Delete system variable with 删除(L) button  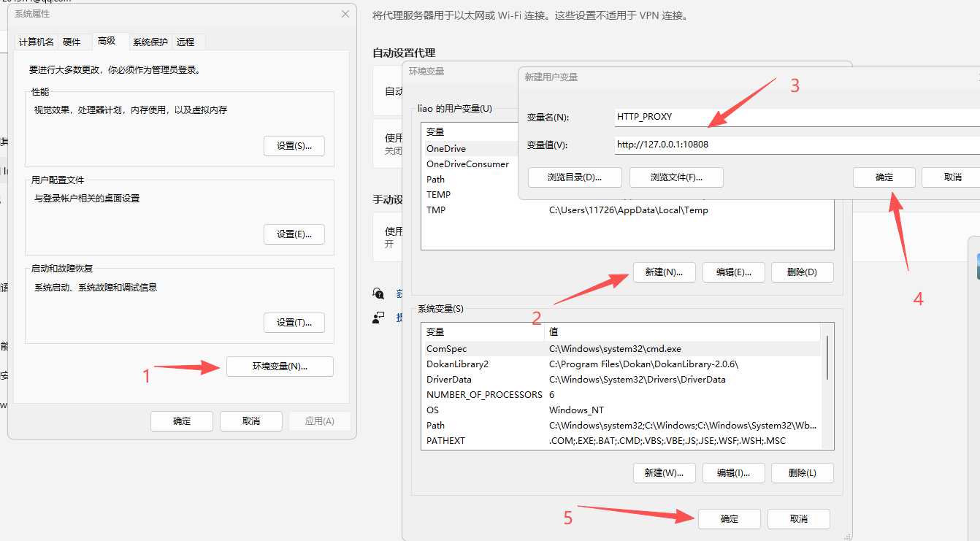tap(802, 472)
